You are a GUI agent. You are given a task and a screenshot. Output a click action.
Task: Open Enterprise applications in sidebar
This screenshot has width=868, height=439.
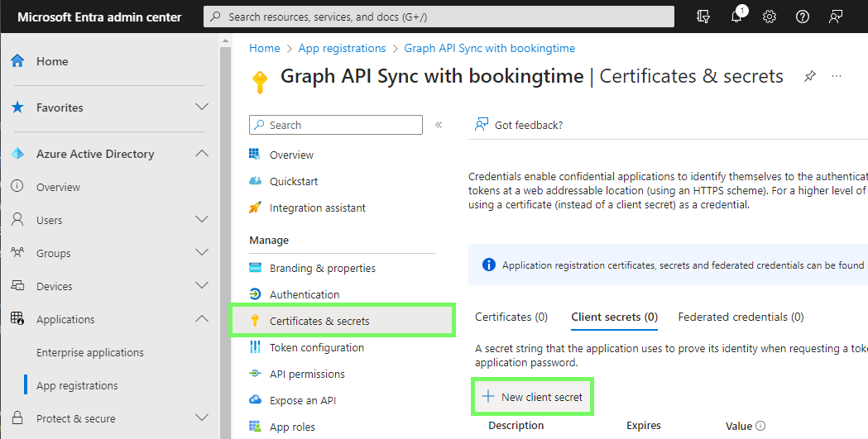tap(89, 352)
